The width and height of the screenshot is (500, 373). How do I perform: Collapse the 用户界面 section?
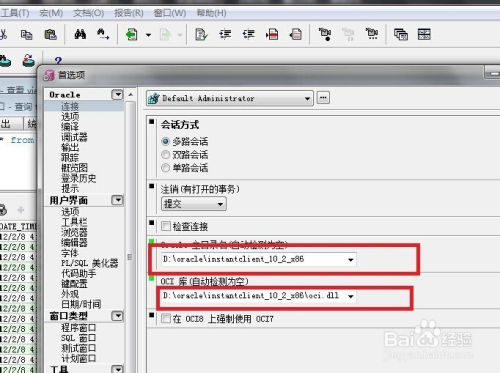117,200
